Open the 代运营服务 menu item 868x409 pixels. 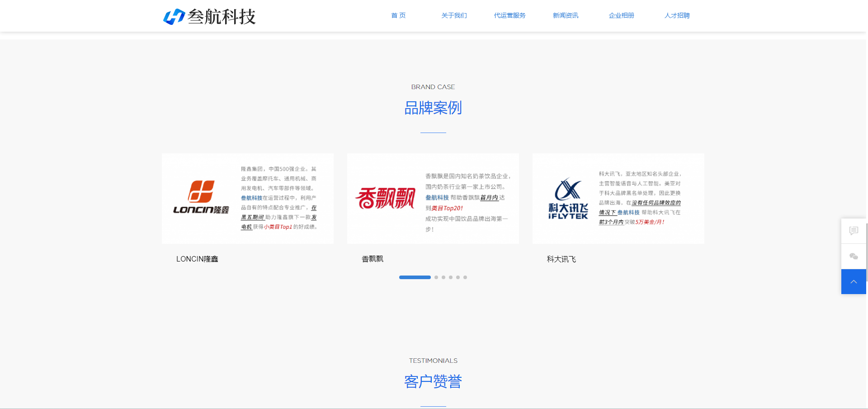509,15
